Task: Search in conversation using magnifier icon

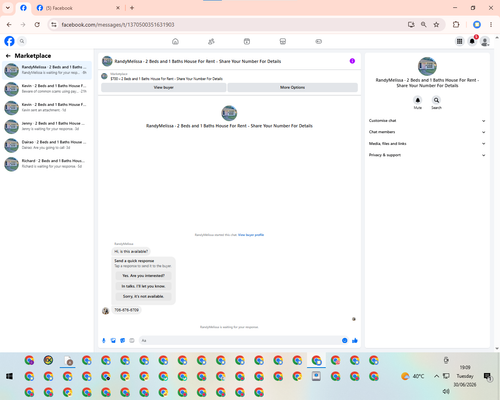Action: click(x=436, y=100)
